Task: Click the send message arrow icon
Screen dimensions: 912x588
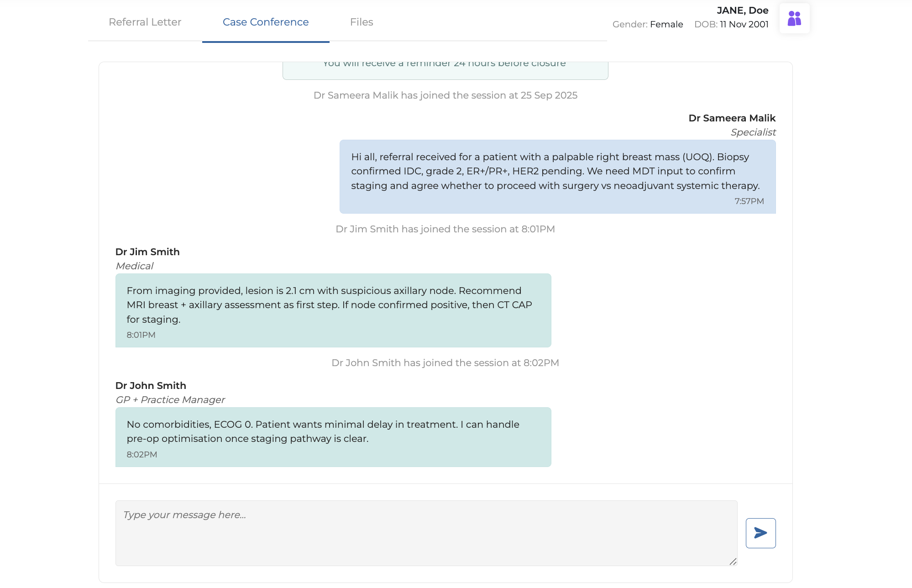Action: click(x=760, y=533)
